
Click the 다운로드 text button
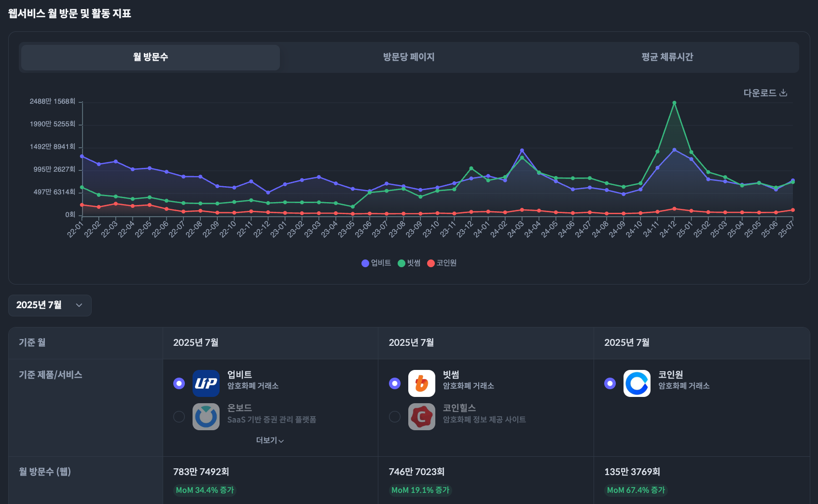point(760,93)
